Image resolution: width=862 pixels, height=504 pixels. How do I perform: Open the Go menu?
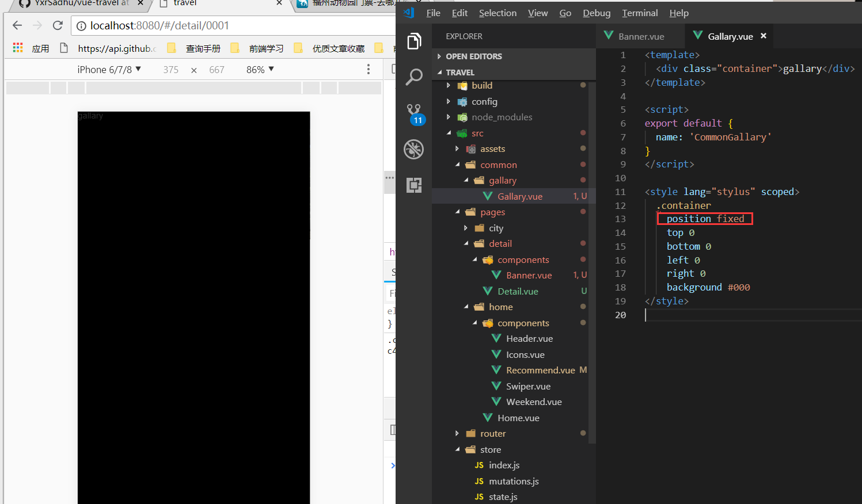point(565,13)
